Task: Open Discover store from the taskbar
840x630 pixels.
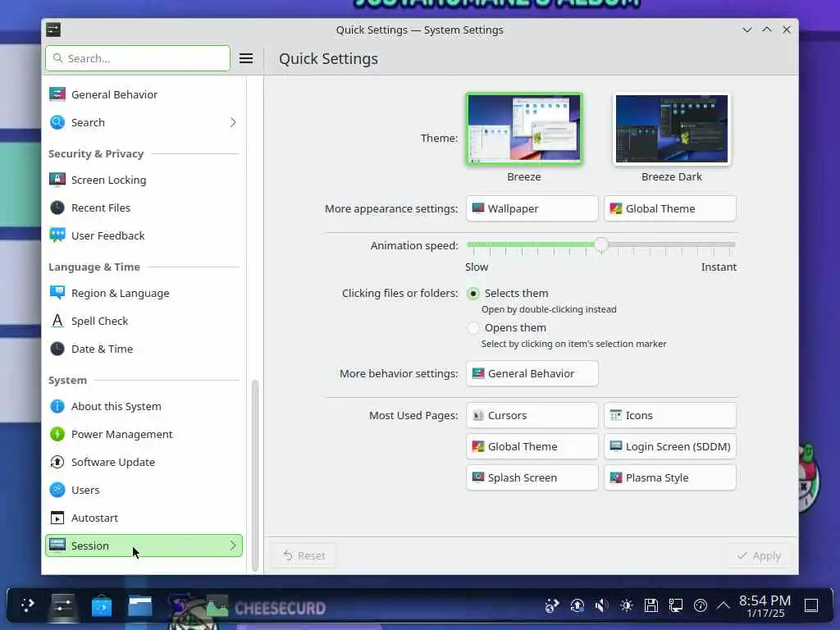Action: 101,606
